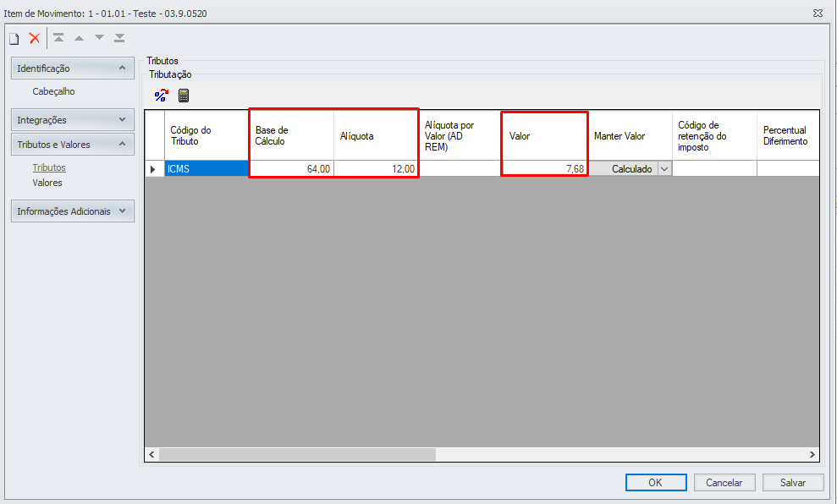Click the OK button

click(656, 483)
